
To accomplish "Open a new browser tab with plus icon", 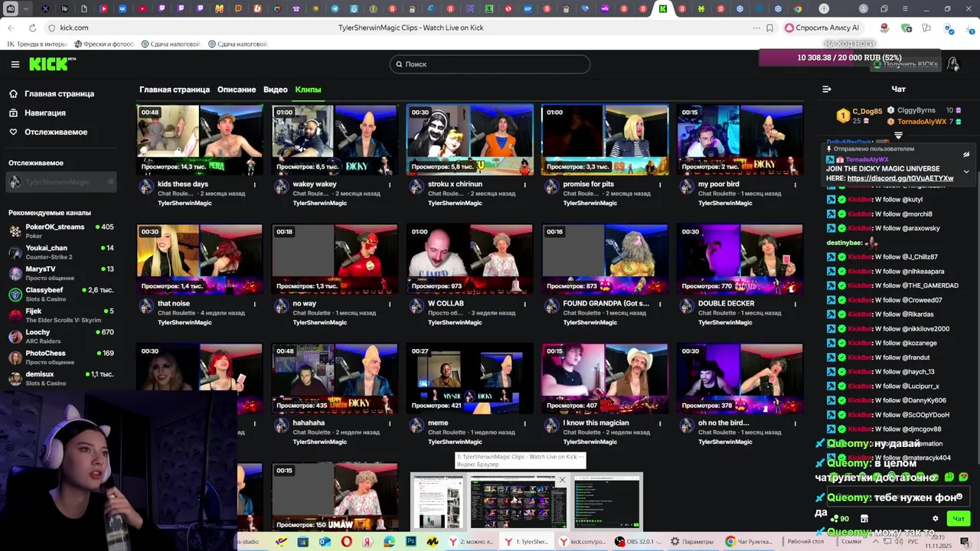I will [x=824, y=9].
